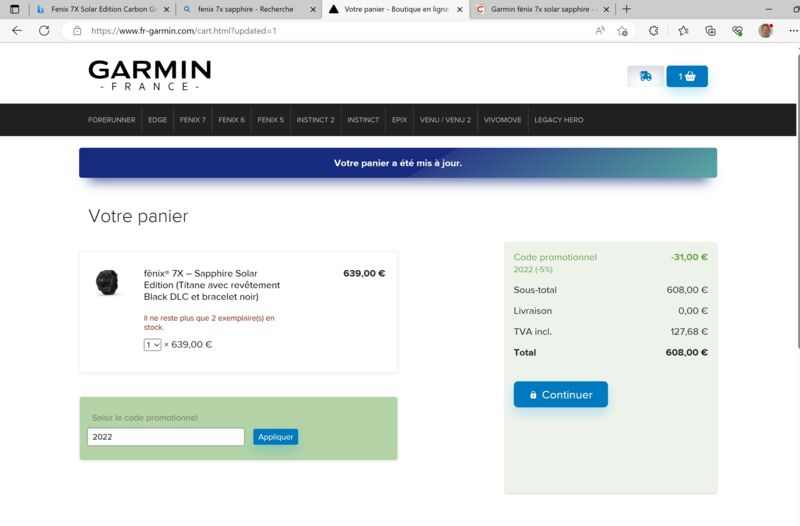Click the 'Code promotionnel' label in summary

click(555, 257)
